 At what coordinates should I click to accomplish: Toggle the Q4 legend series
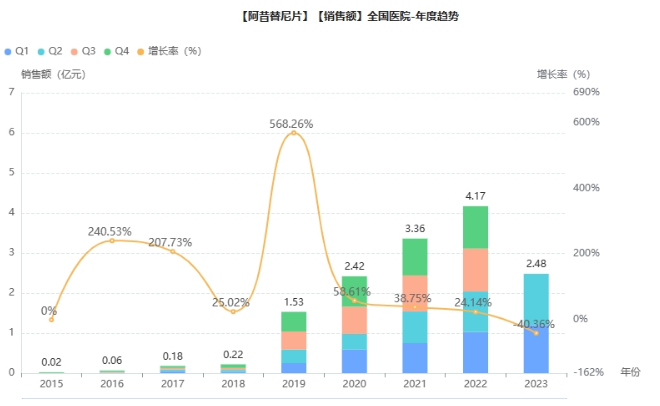tap(116, 51)
